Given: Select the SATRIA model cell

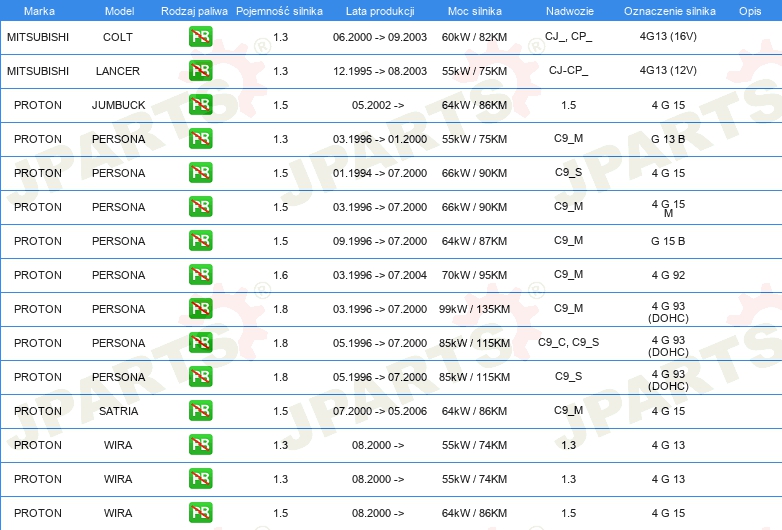Looking at the screenshot, I should (118, 411).
